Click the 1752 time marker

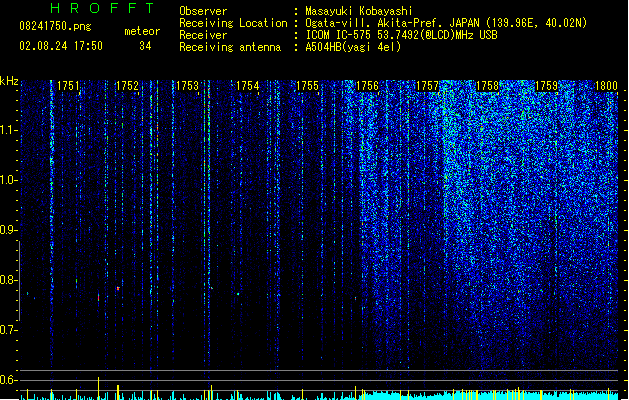pos(127,86)
